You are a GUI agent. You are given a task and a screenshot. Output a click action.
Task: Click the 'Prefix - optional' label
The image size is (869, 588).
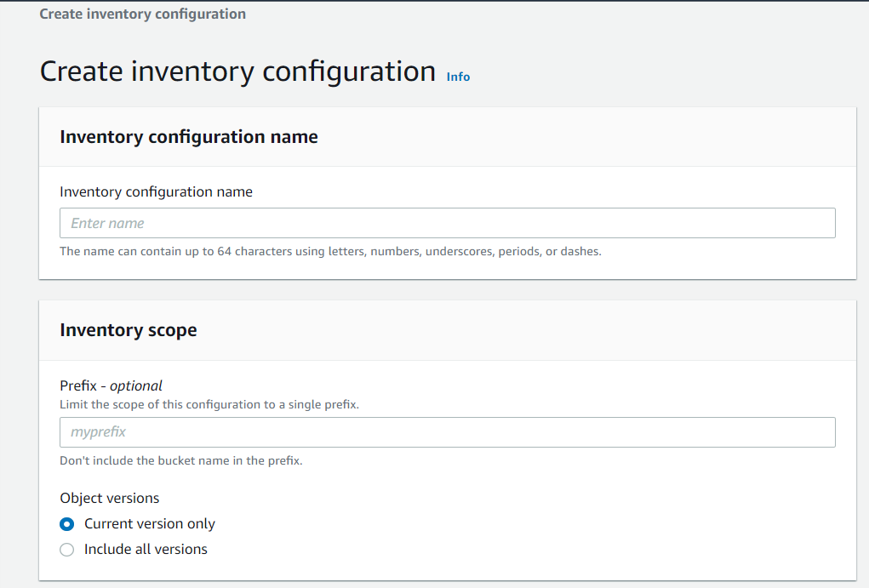(x=111, y=385)
